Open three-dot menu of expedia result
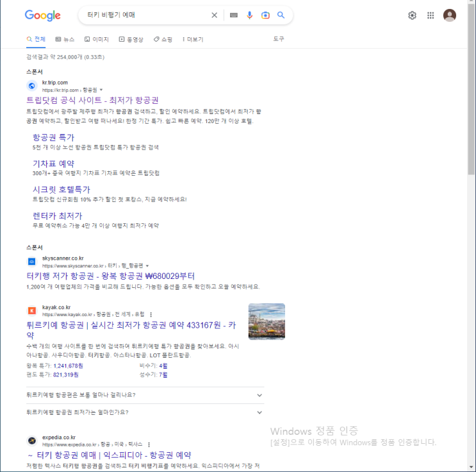 pos(149,444)
